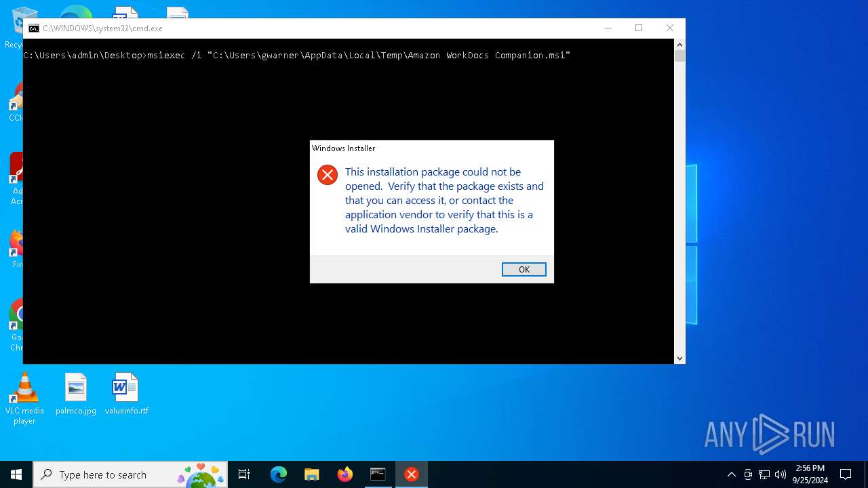Click OK in the Windows Installer dialog
The width and height of the screenshot is (868, 488).
[x=524, y=269]
